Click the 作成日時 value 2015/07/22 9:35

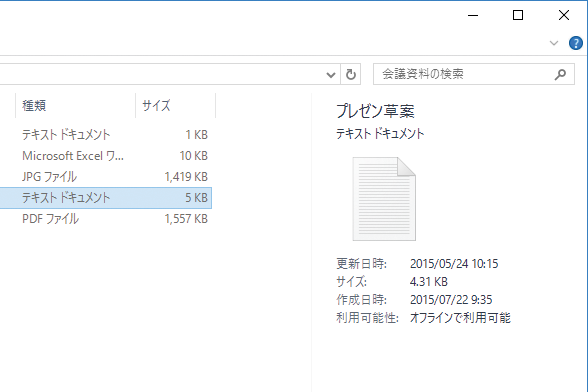click(451, 300)
